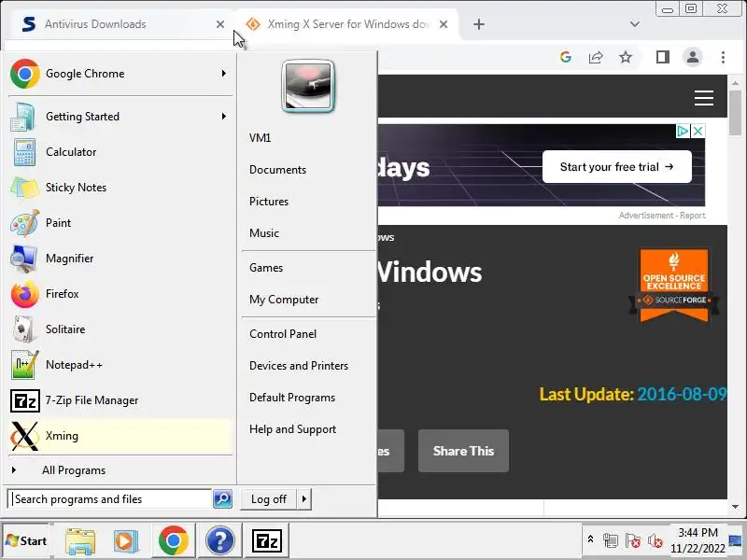Click the share page icon in Chrome
747x560 pixels.
pyautogui.click(x=596, y=58)
